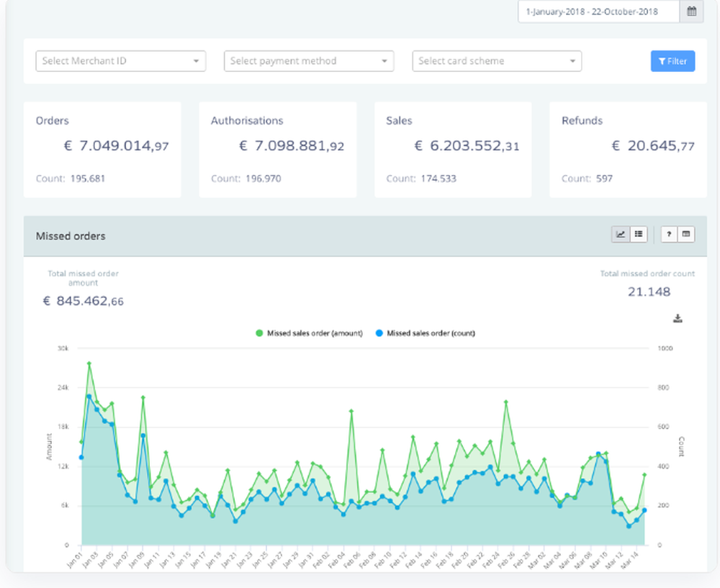
Task: Open the Missed orders help question mark
Action: [669, 235]
